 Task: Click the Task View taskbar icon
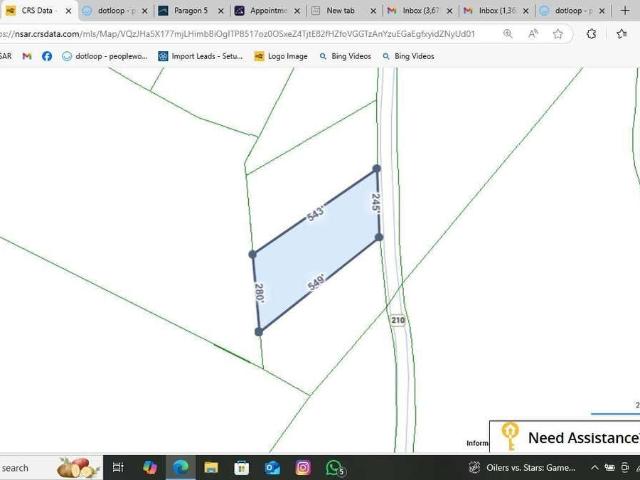click(x=118, y=467)
